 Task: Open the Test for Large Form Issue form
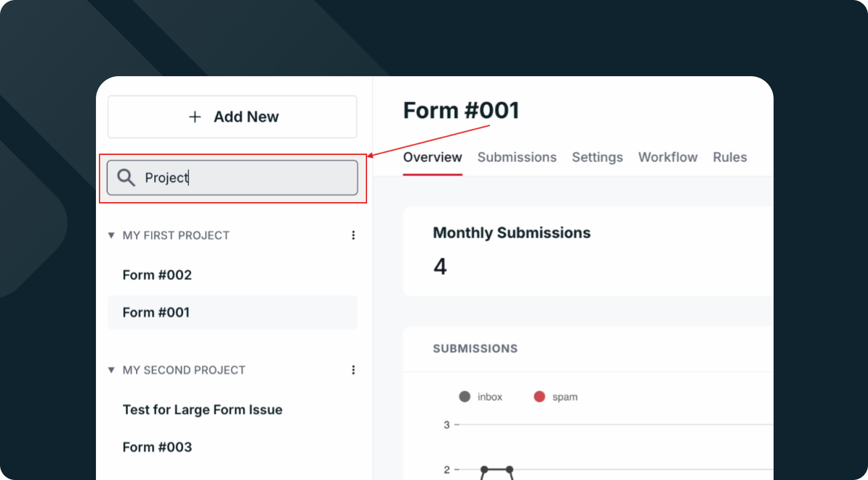203,409
